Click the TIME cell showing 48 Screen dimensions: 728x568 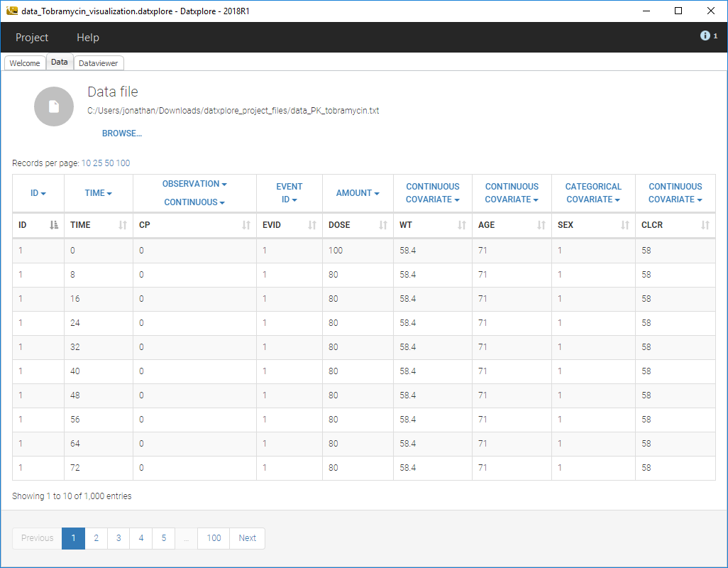[99, 395]
